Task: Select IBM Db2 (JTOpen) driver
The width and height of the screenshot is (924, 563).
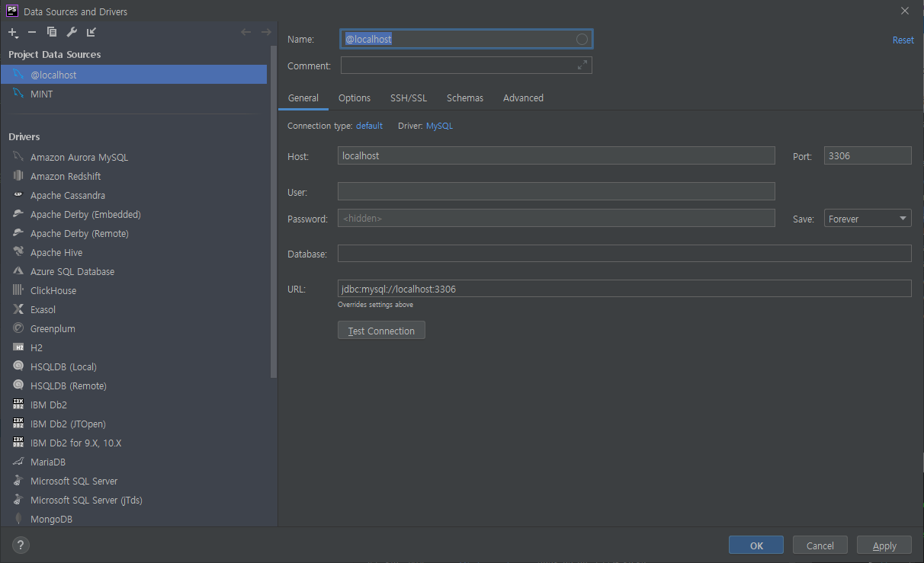Action: click(133, 424)
